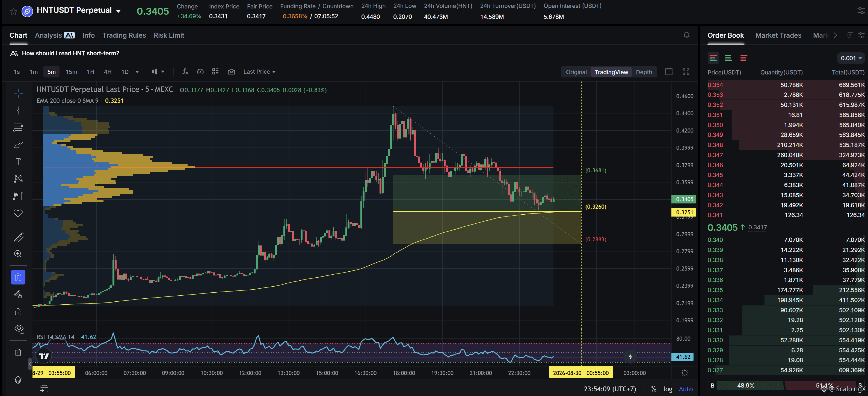
Task: Switch chart view to Depth
Action: (x=644, y=72)
